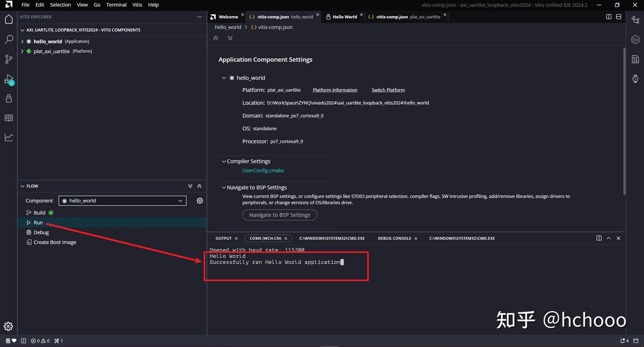
Task: Close the COM5 (WCH.CN) terminal tab
Action: click(x=286, y=238)
